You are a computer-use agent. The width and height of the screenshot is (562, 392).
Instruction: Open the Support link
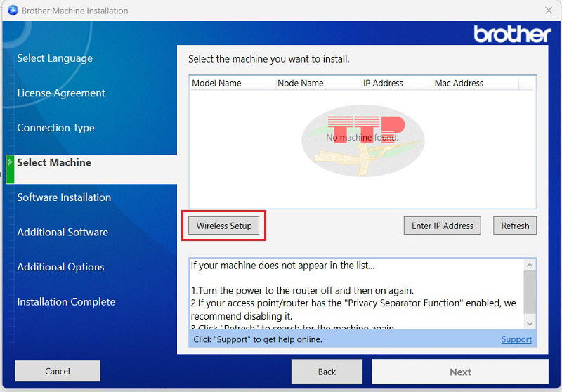pyautogui.click(x=516, y=339)
